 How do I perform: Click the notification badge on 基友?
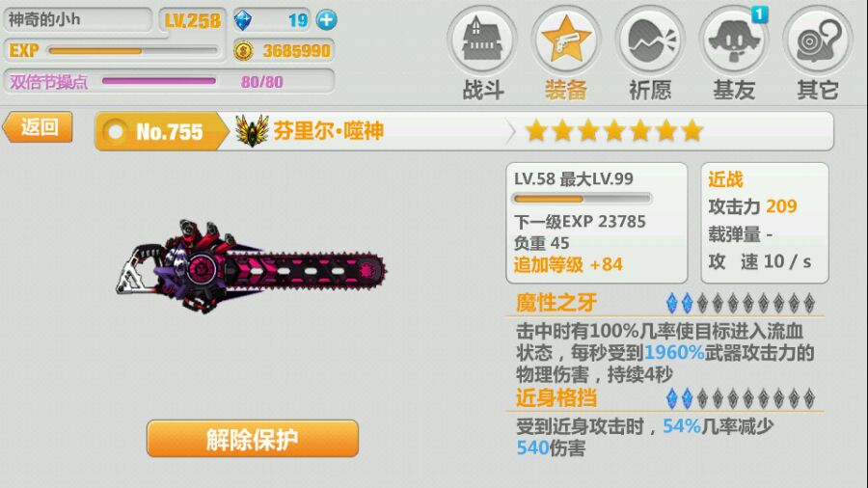point(760,14)
